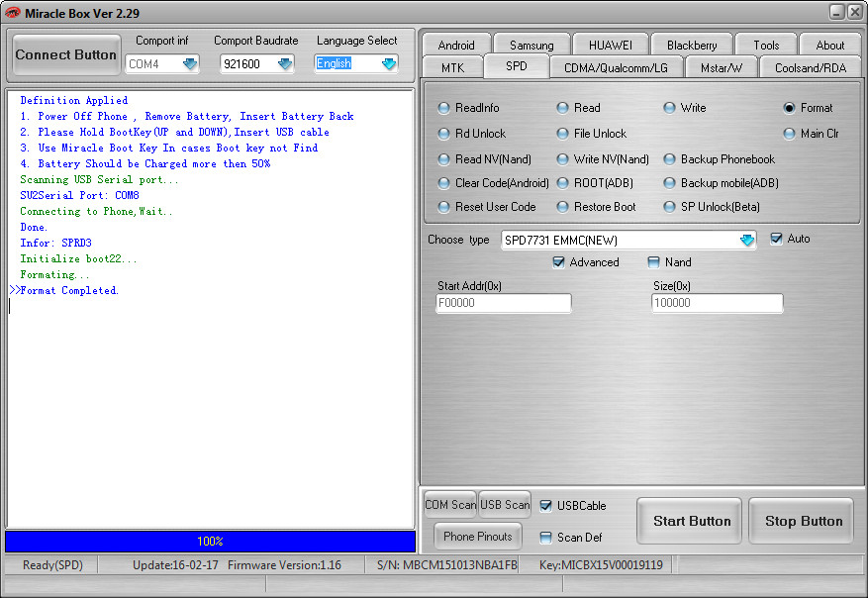Select Backup mobile(ADB) option
868x598 pixels.
pyautogui.click(x=722, y=183)
